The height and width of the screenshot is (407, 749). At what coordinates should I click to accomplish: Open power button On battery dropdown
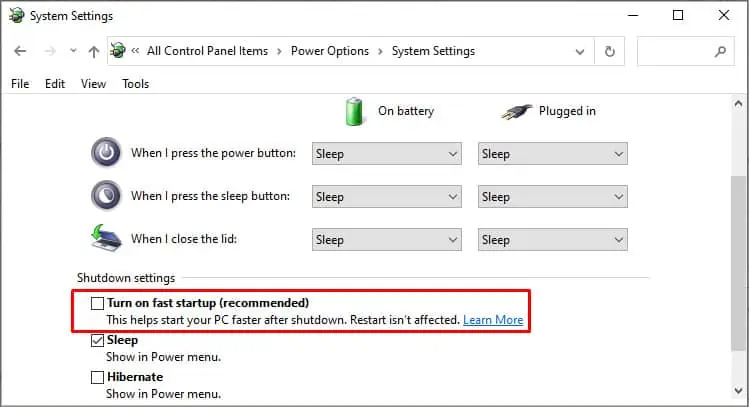tap(386, 154)
